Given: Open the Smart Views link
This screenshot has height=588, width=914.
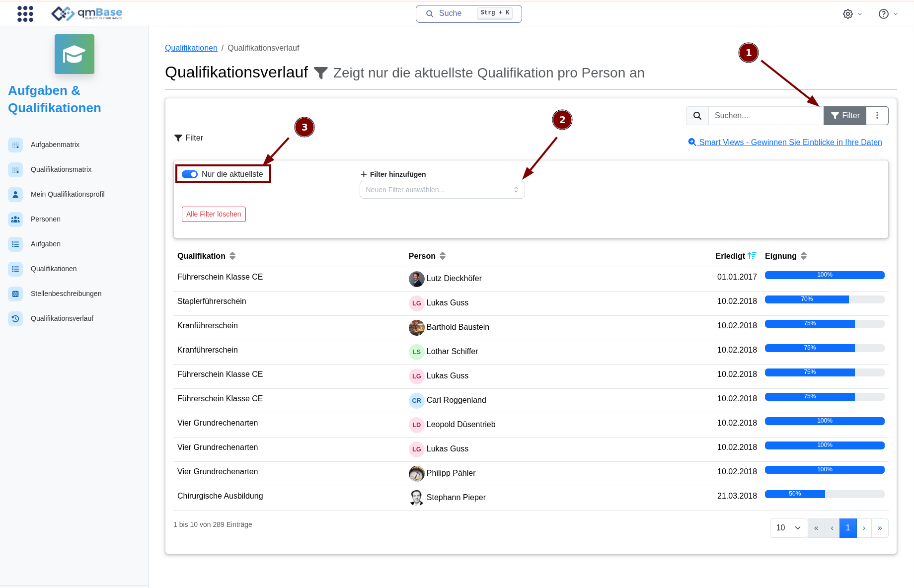Looking at the screenshot, I should (785, 143).
